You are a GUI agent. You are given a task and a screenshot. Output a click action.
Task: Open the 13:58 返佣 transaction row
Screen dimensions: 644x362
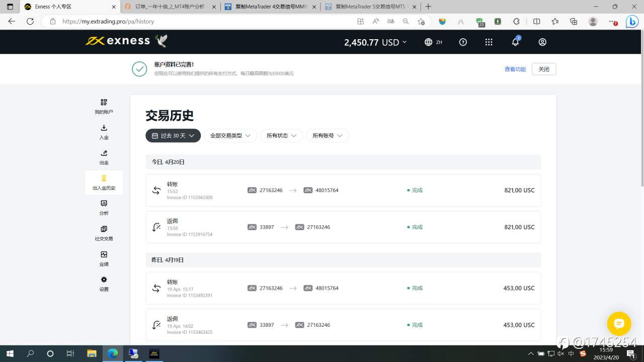[343, 227]
